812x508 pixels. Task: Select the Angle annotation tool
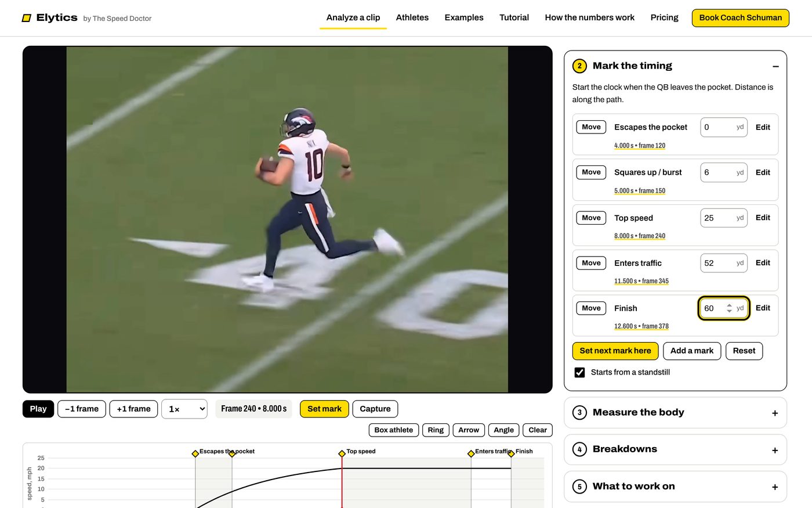click(x=504, y=430)
